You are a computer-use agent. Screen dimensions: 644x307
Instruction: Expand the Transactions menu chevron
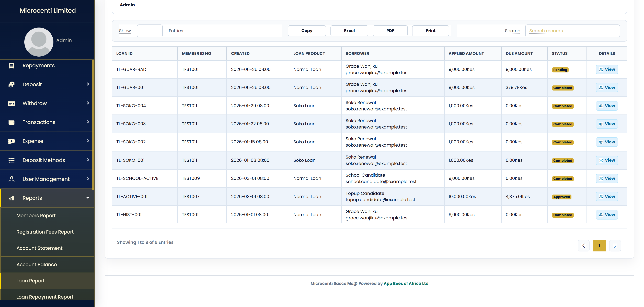88,122
